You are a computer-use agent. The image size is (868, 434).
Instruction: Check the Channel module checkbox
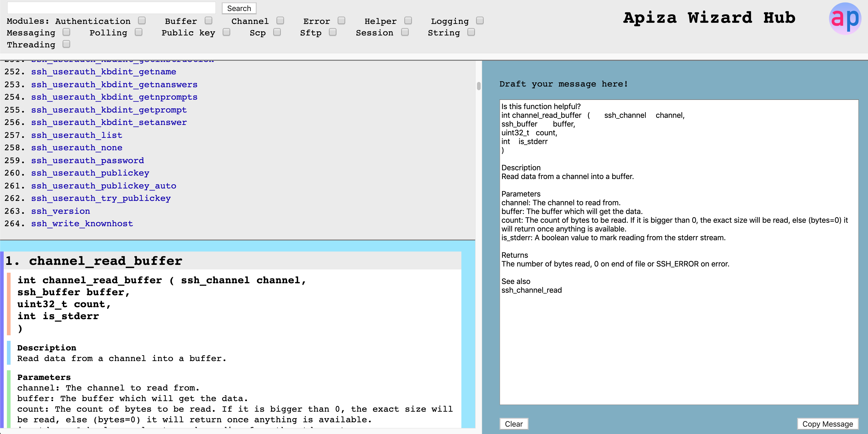(x=280, y=20)
